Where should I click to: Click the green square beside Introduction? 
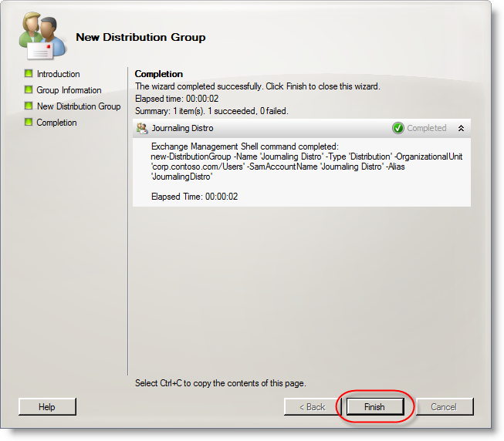pyautogui.click(x=29, y=73)
